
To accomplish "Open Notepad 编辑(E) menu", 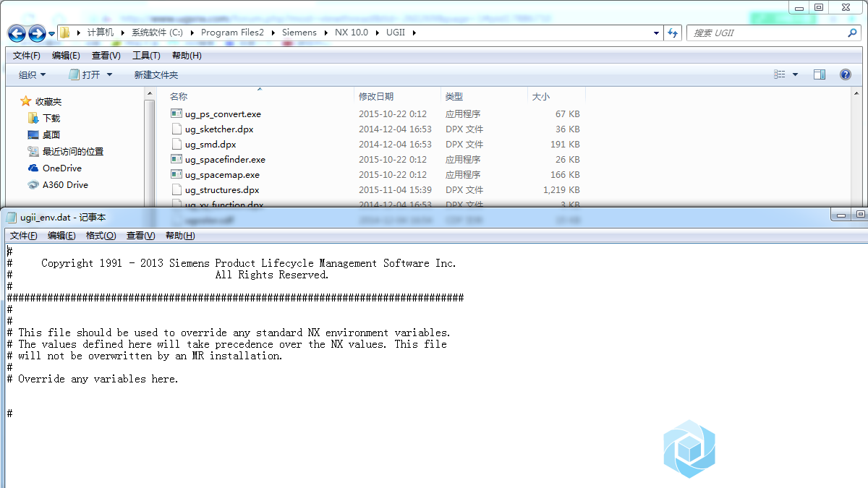I will 61,236.
